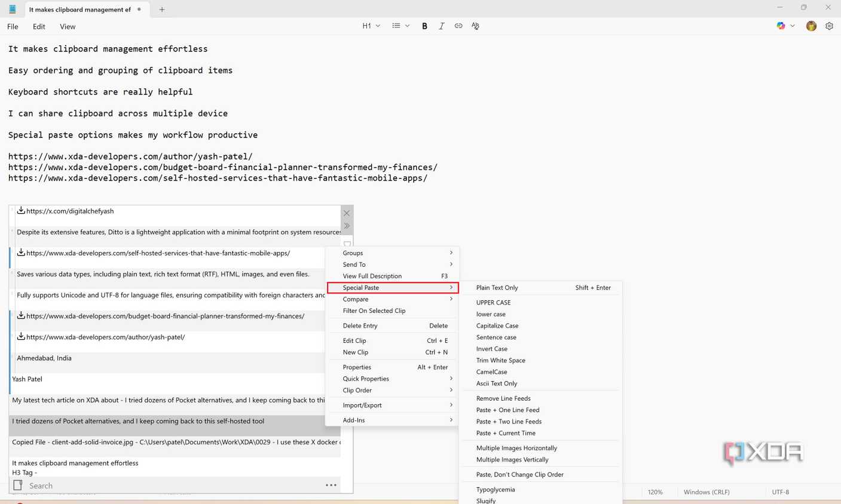Image resolution: width=841 pixels, height=504 pixels.
Task: Open the H1 heading dropdown
Action: tap(371, 26)
